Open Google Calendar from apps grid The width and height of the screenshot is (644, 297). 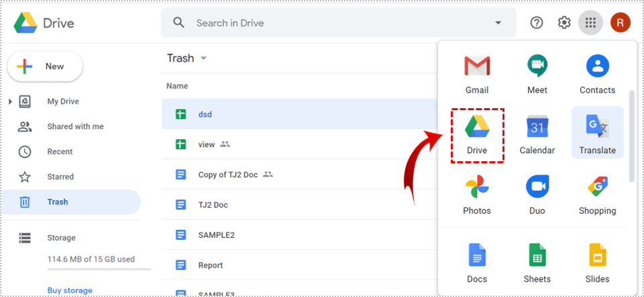(537, 134)
